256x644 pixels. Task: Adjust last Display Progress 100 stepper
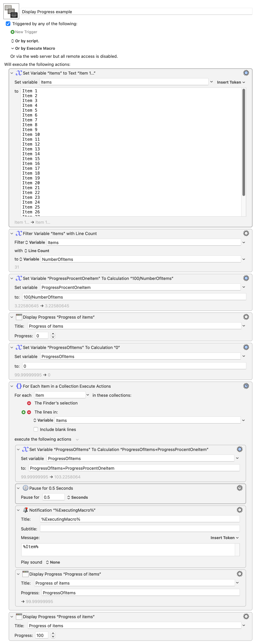click(53, 635)
